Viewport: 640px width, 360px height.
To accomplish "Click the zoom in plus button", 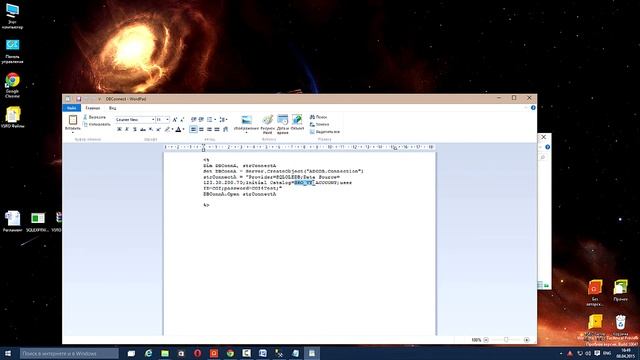I will [527, 340].
